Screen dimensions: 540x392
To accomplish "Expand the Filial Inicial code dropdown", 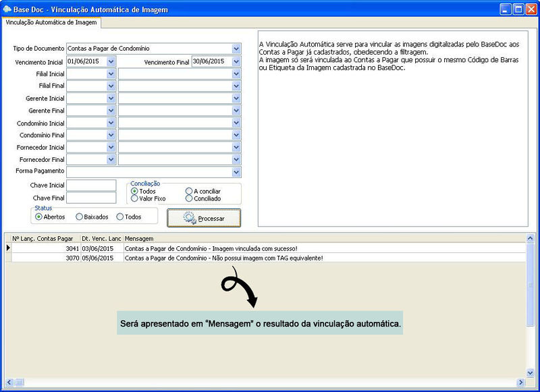I will (111, 74).
